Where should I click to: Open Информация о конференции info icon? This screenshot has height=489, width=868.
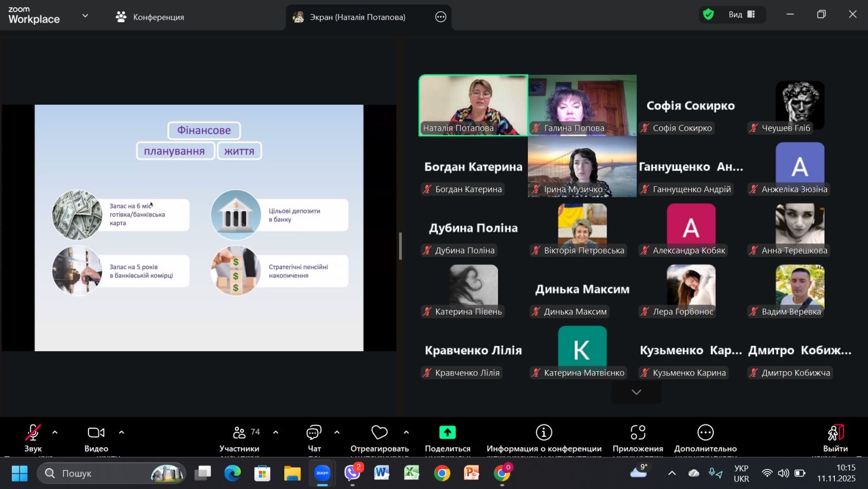[x=544, y=433]
